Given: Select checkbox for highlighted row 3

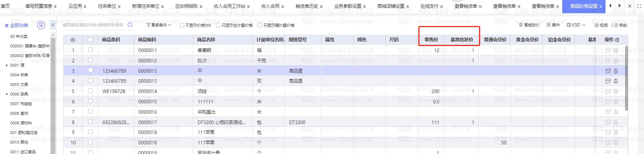Looking at the screenshot, I should (x=90, y=70).
